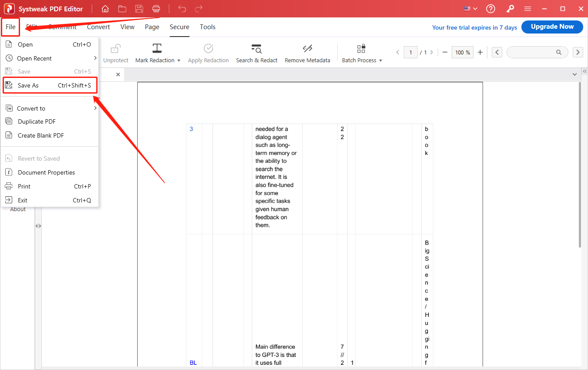The image size is (588, 370).
Task: Open the Mark Redaction dropdown arrow
Action: coord(179,61)
